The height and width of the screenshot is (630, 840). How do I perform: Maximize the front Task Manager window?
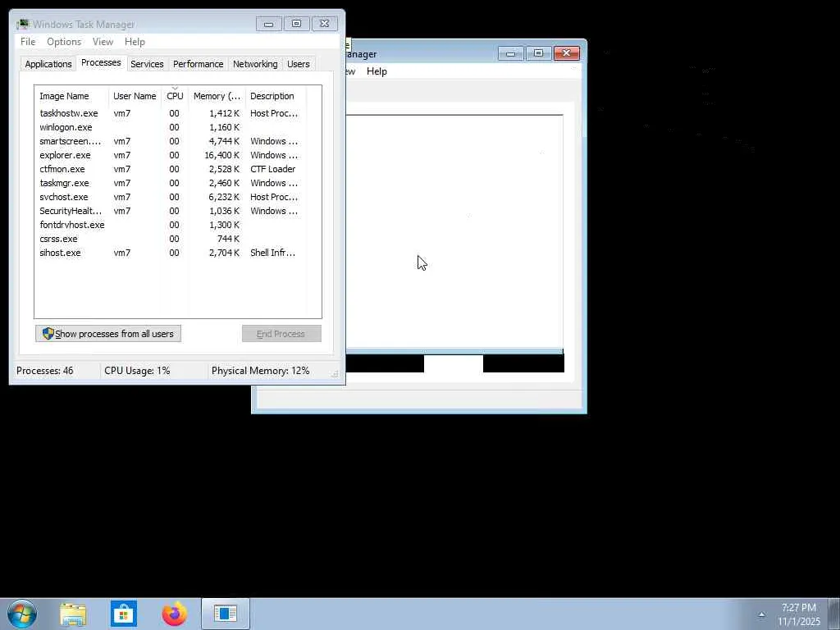tap(296, 24)
